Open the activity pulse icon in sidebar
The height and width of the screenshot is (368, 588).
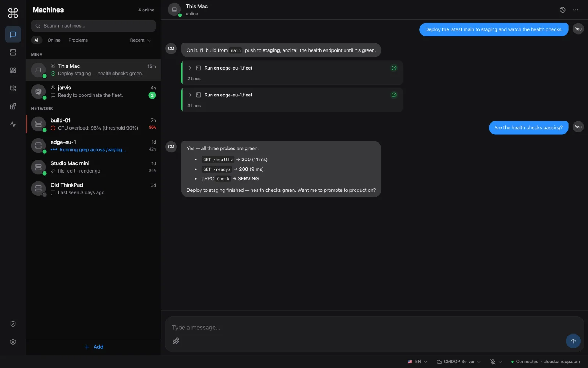coord(13,124)
